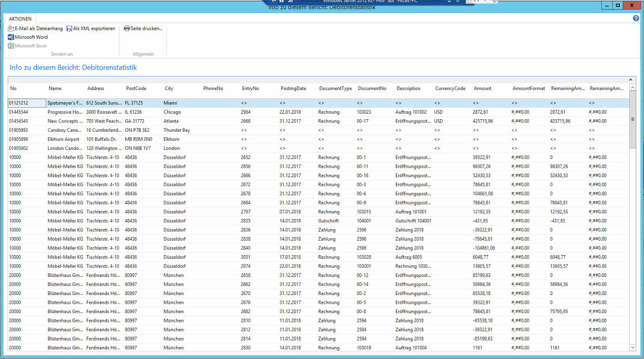This screenshot has width=644, height=359.
Task: Click the DocumentNo column header
Action: (x=372, y=89)
